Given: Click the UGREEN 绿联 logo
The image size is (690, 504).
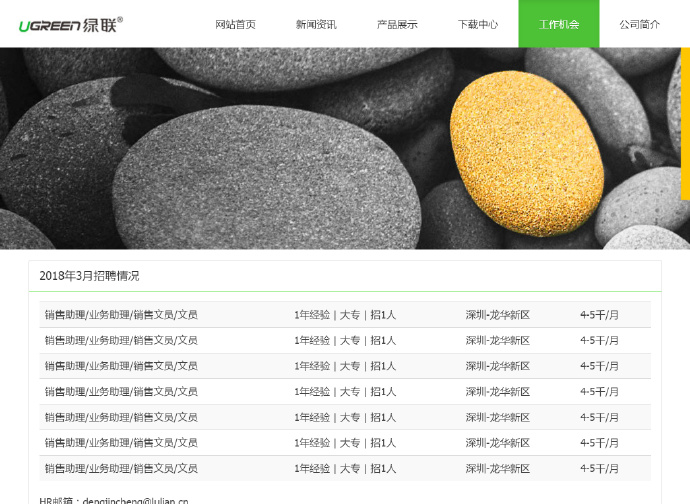Looking at the screenshot, I should [71, 25].
